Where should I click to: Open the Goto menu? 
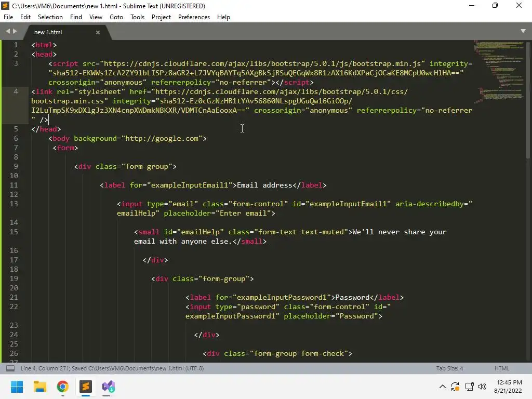point(116,17)
